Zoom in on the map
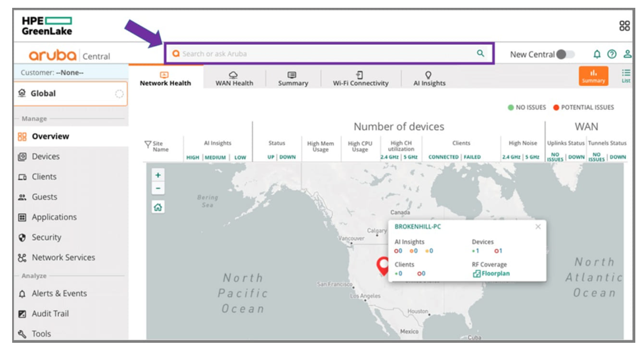Screen dimensions: 644x348 (x=158, y=175)
